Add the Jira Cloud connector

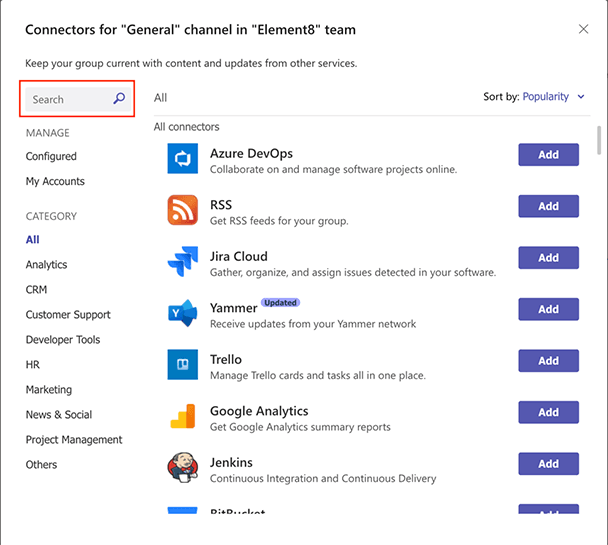coord(548,258)
